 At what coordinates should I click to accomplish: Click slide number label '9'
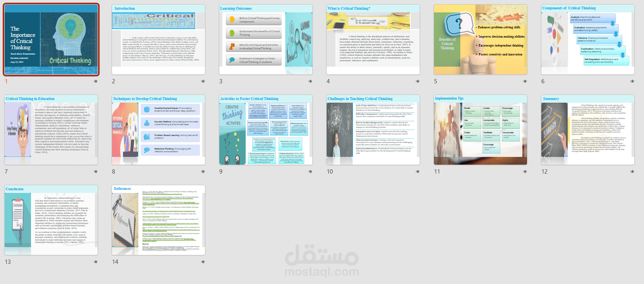click(221, 172)
